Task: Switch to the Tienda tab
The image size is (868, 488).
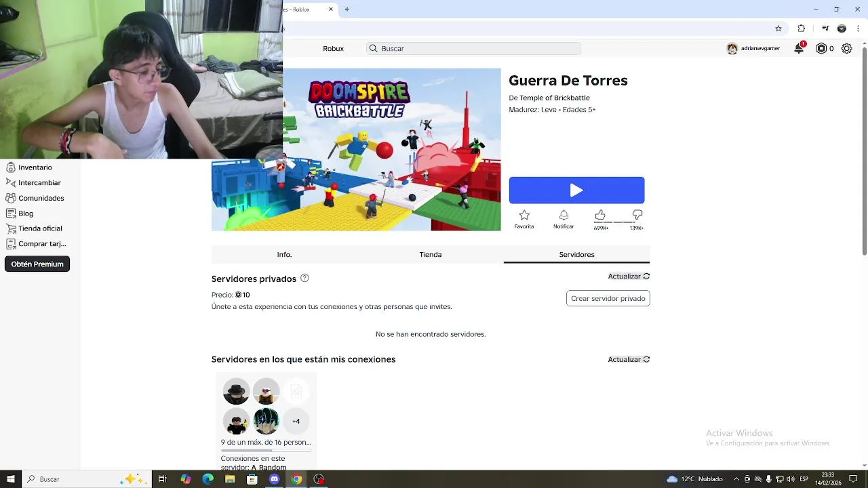Action: click(x=431, y=254)
